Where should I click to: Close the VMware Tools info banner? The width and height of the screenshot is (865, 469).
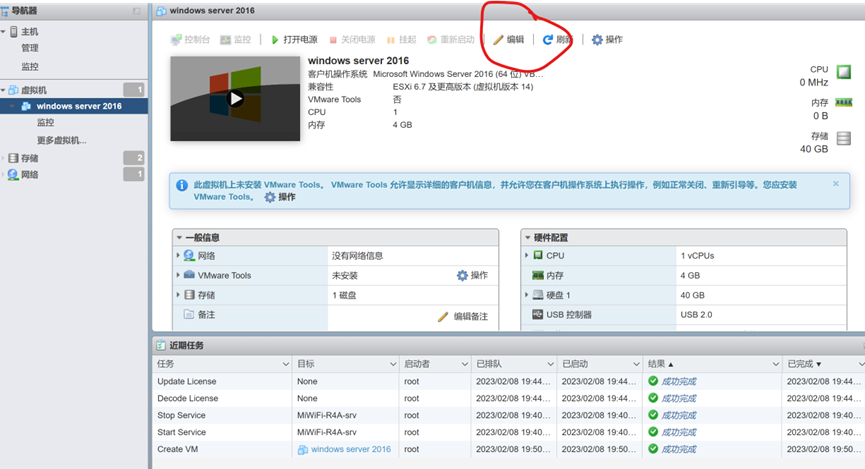836,184
